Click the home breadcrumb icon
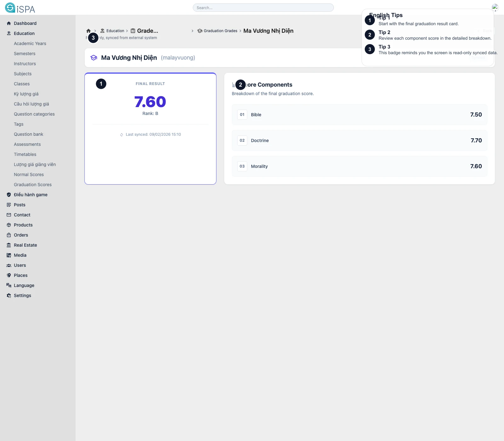 [89, 31]
